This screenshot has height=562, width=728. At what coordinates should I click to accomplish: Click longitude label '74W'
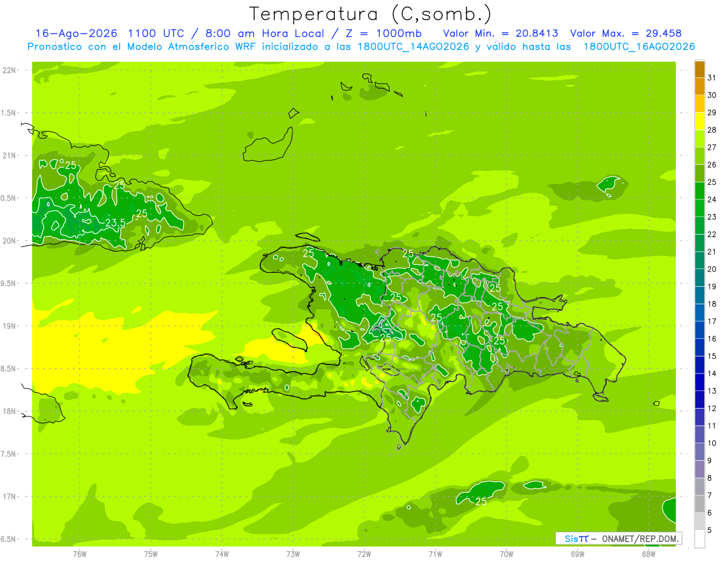click(222, 554)
